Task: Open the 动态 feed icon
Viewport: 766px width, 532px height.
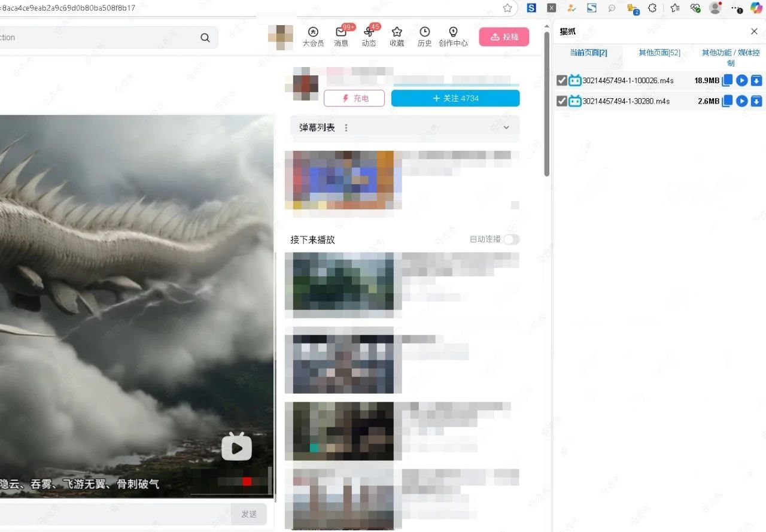Action: click(369, 32)
